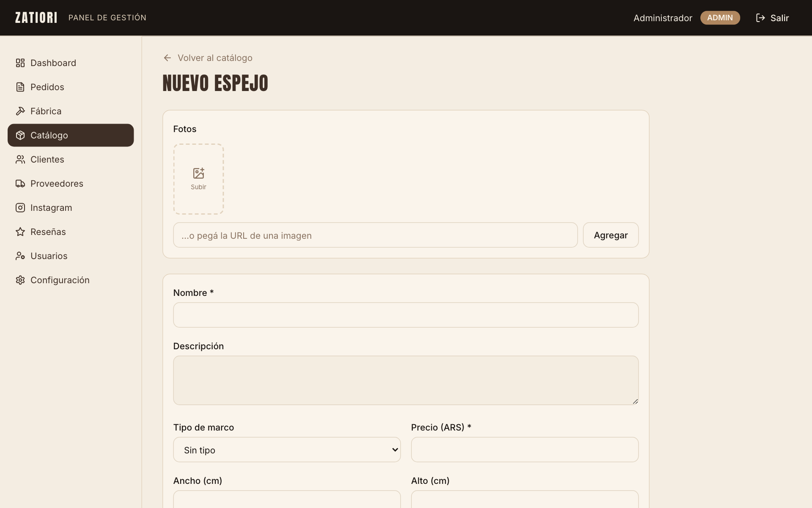
Task: Click the Descripción resize handle
Action: (635, 401)
